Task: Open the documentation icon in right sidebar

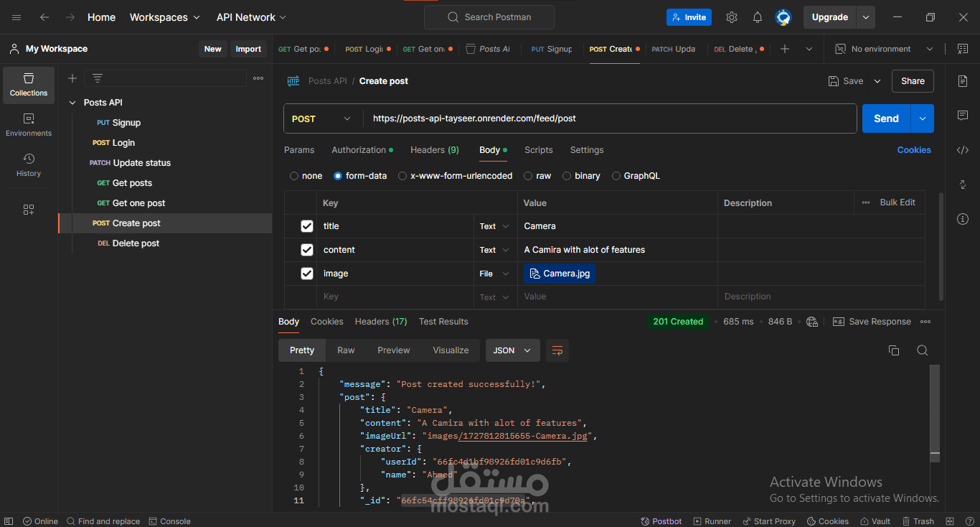Action: (963, 81)
